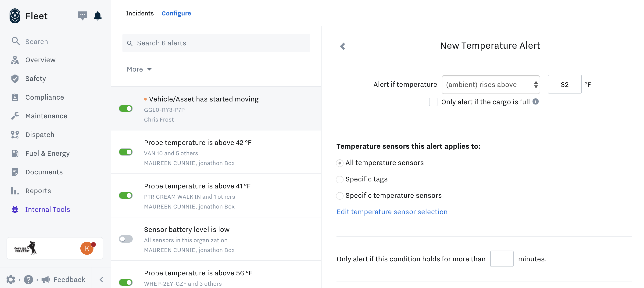Click the notifications bell icon

97,16
